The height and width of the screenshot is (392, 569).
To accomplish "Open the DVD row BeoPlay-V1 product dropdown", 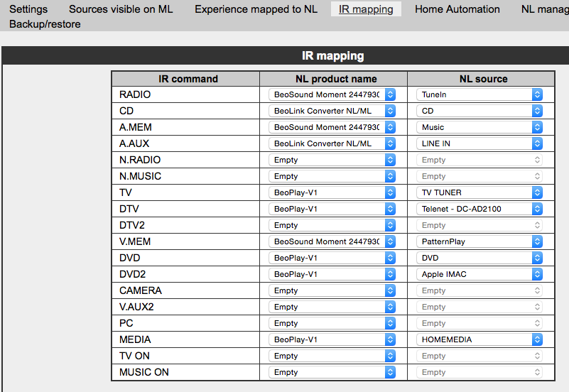I will coord(332,258).
